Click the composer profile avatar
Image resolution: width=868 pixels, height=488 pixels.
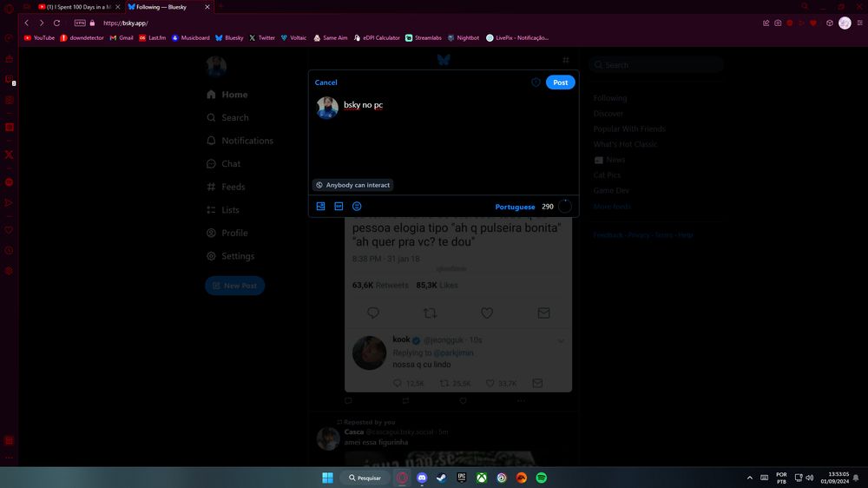tap(327, 108)
